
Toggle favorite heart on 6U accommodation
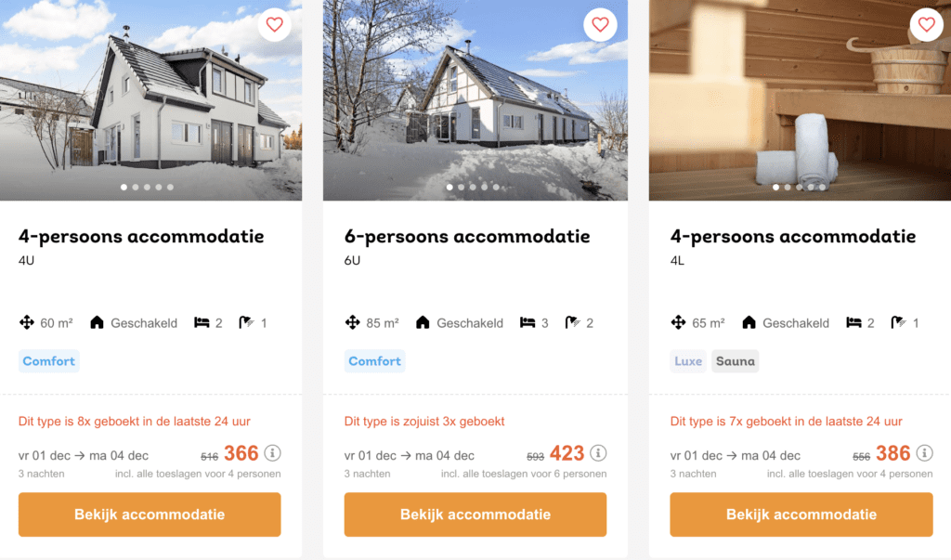click(600, 25)
